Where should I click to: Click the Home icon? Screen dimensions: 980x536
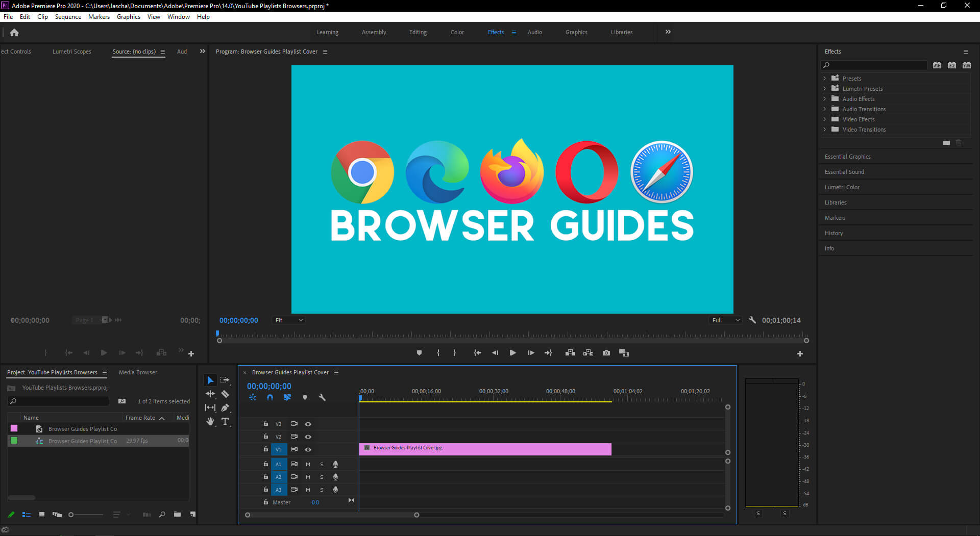click(14, 32)
